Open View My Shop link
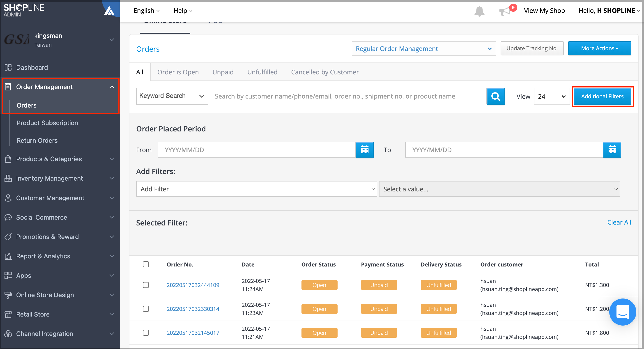Screen dimensions: 644x349 [544, 11]
